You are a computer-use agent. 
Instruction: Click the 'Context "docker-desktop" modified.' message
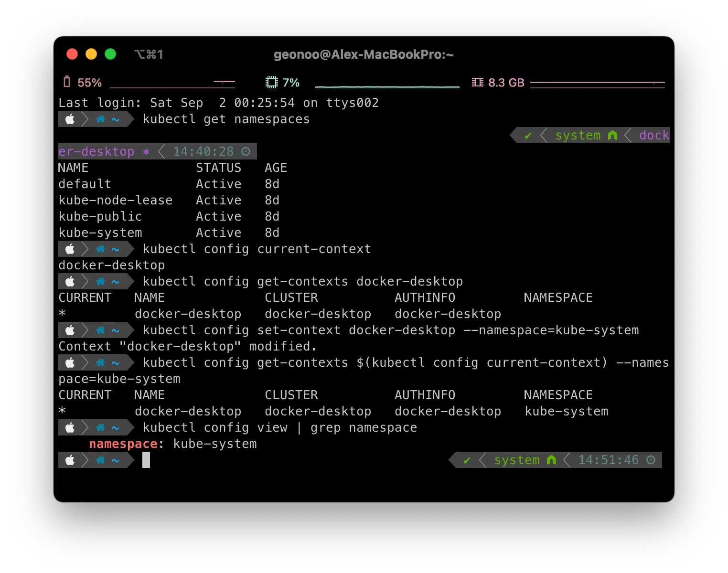(188, 347)
